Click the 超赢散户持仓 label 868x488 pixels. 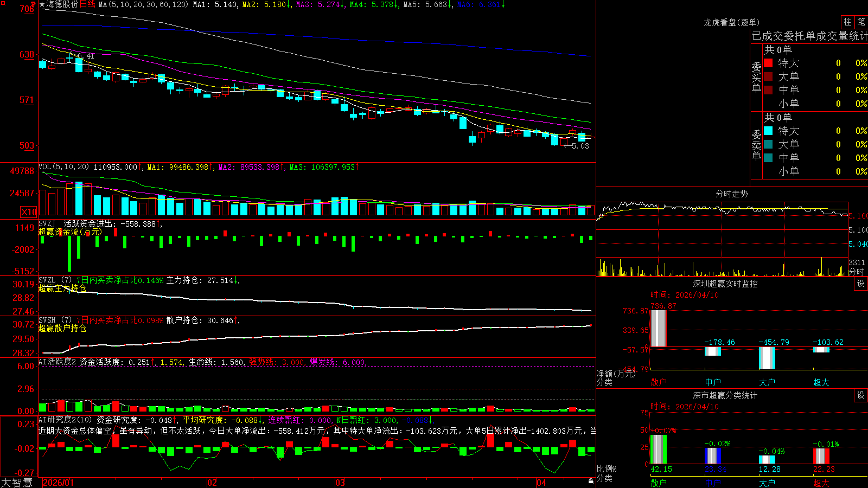click(x=62, y=328)
